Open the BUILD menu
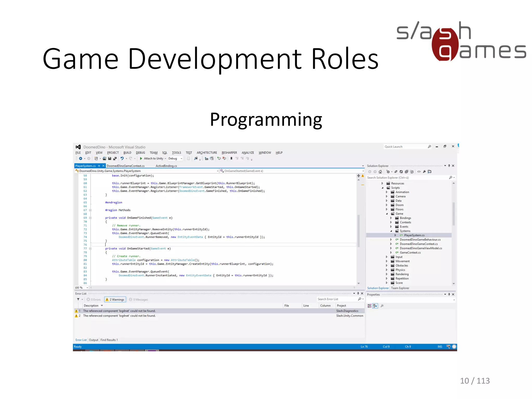The width and height of the screenshot is (532, 399). click(127, 153)
